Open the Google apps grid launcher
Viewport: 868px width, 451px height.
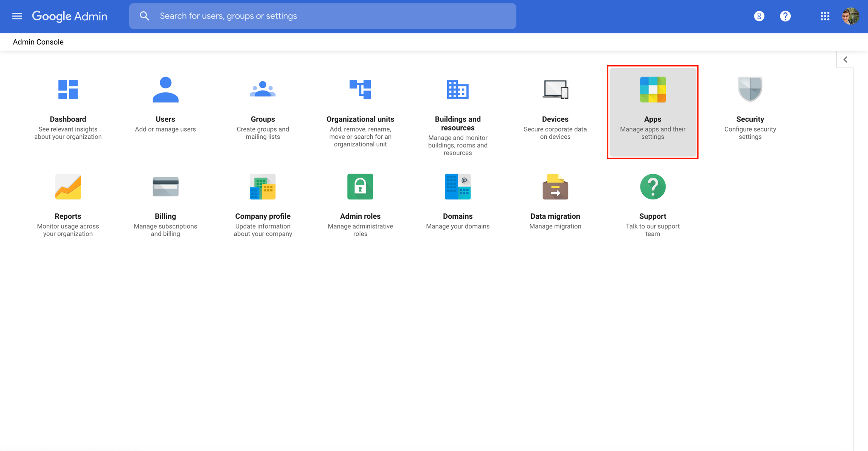tap(825, 16)
